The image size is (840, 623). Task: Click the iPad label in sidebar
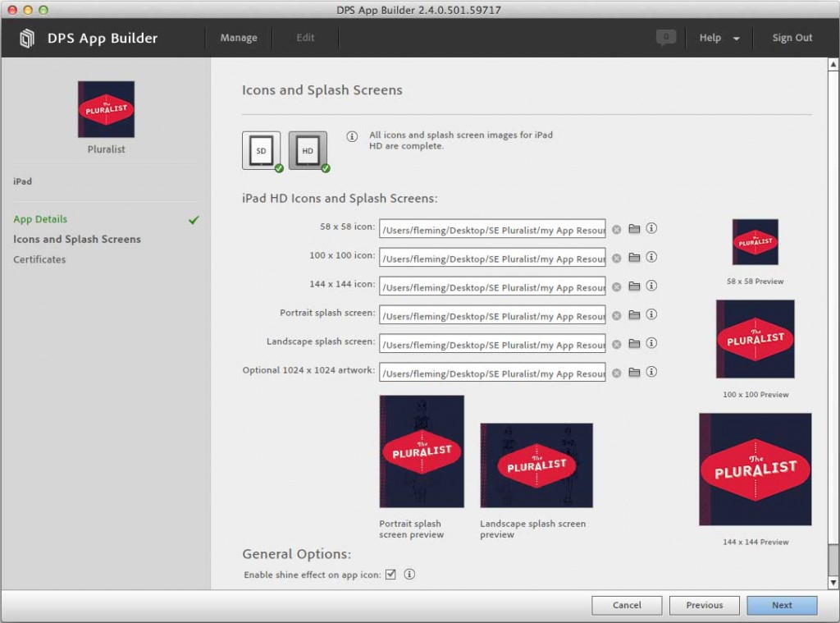(22, 181)
